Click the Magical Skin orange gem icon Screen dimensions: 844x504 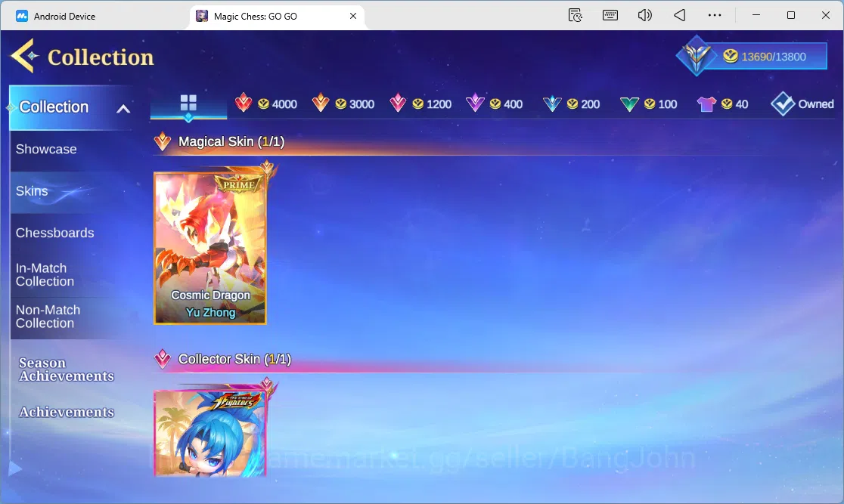pos(163,141)
